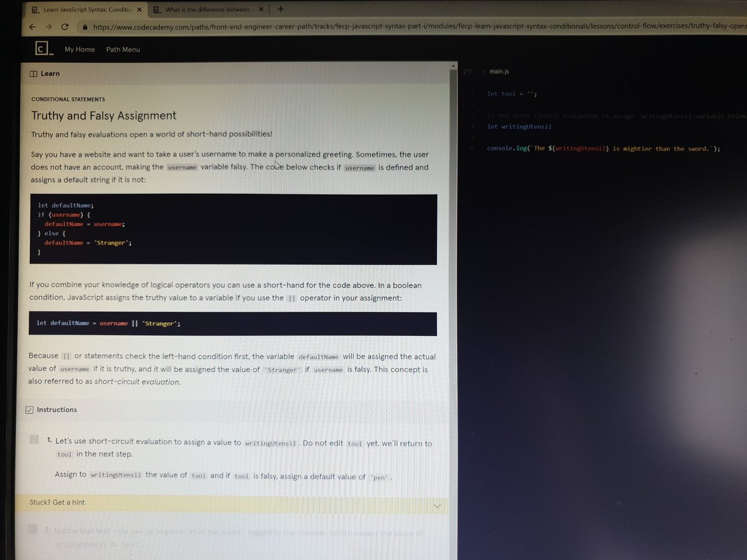Expand the 'Stuck? Get a hint' chevron
This screenshot has width=747, height=560.
tap(437, 505)
